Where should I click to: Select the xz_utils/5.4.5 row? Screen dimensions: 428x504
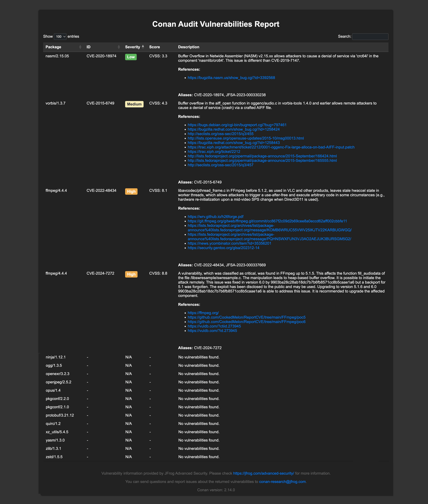coord(216,432)
